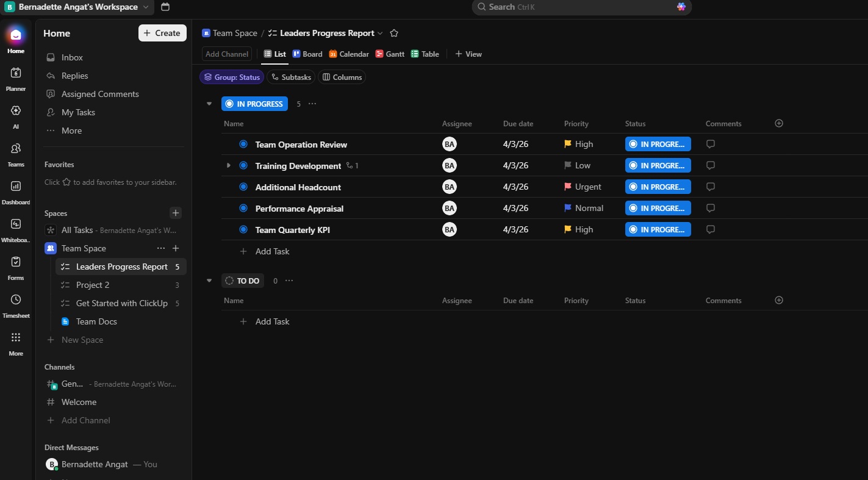Switch to the List view tab
The width and height of the screenshot is (868, 480).
[274, 54]
